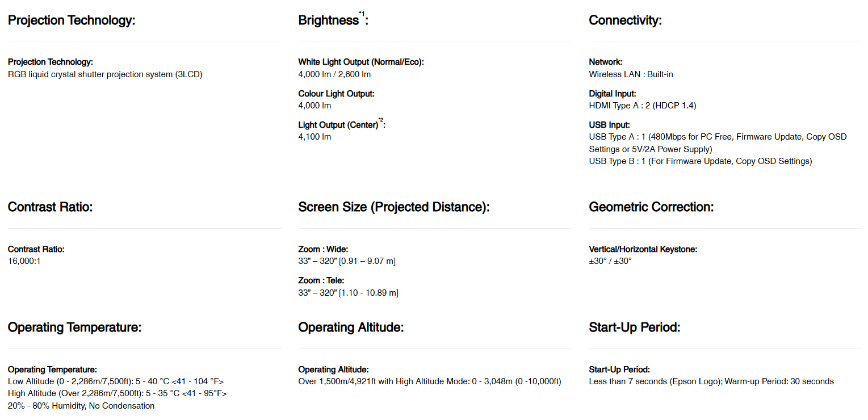This screenshot has height=420, width=868.
Task: Click the Colour Light Output label
Action: (x=336, y=94)
